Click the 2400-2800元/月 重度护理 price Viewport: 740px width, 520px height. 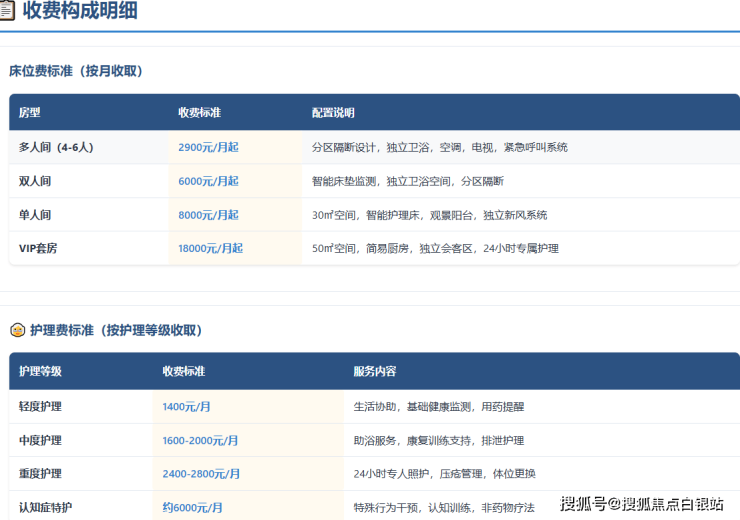pyautogui.click(x=201, y=474)
